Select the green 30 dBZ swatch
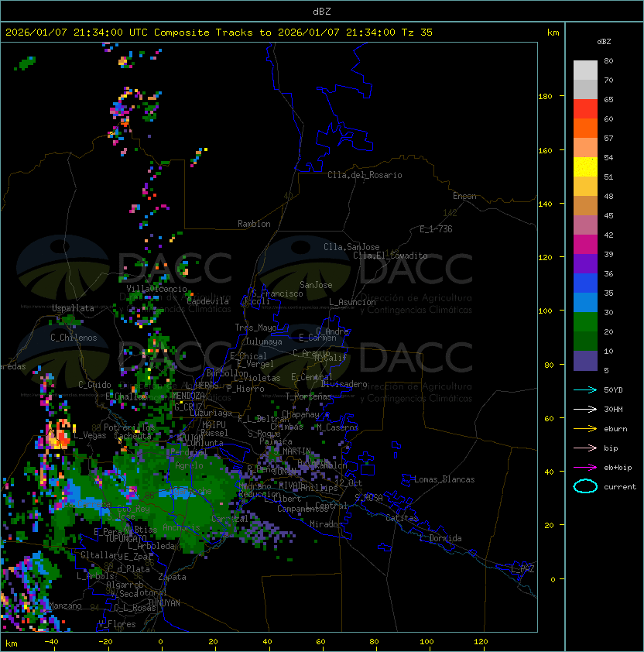Screen dimensions: 644x652 pos(585,321)
